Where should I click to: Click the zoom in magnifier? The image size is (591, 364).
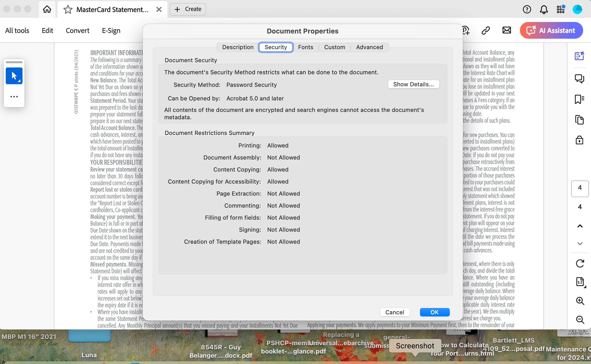pyautogui.click(x=580, y=301)
